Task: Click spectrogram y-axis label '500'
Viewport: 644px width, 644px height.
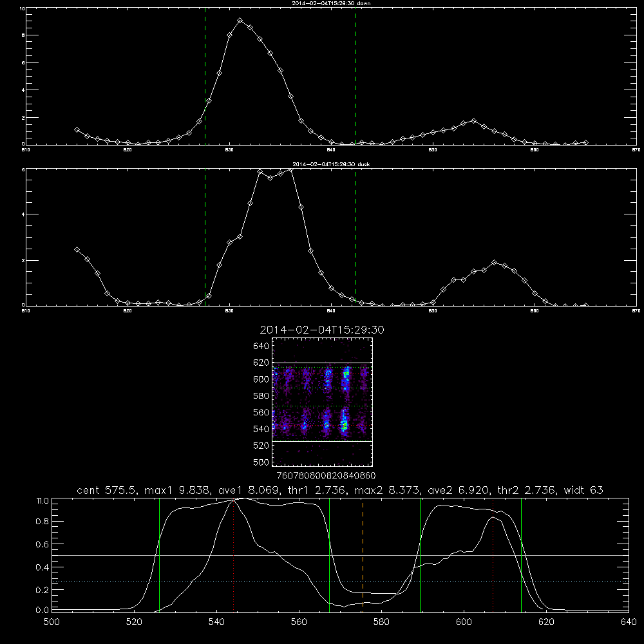Action: tap(261, 462)
